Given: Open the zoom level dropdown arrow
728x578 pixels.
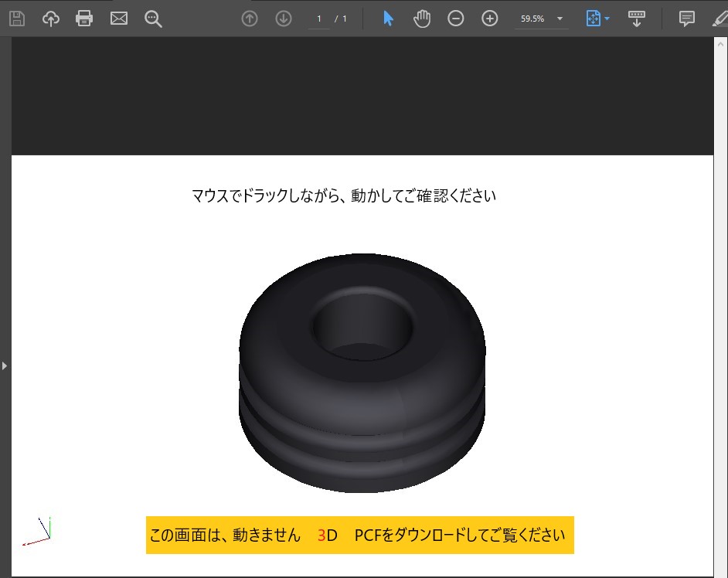Looking at the screenshot, I should click(560, 19).
